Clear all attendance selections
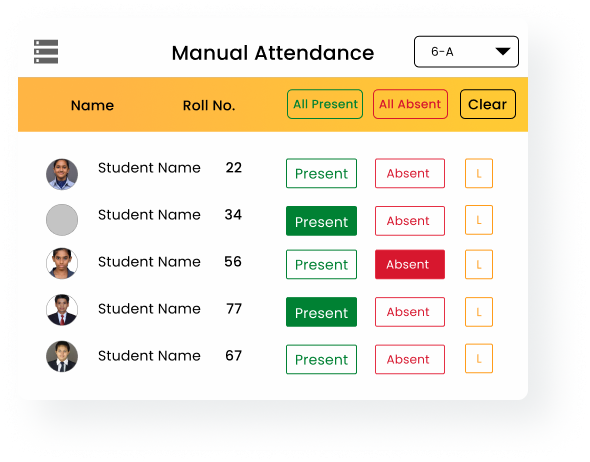590x462 pixels. click(488, 104)
